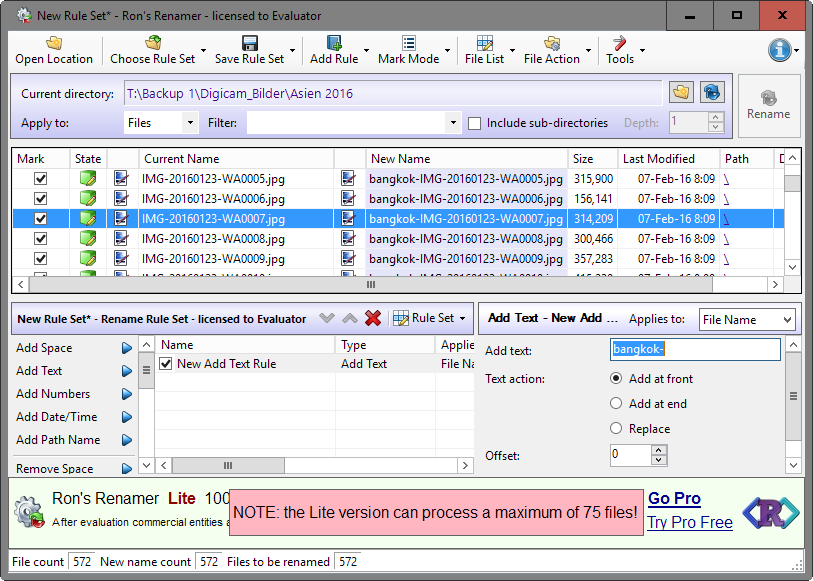Expand the Tools dropdown arrow

[642, 50]
